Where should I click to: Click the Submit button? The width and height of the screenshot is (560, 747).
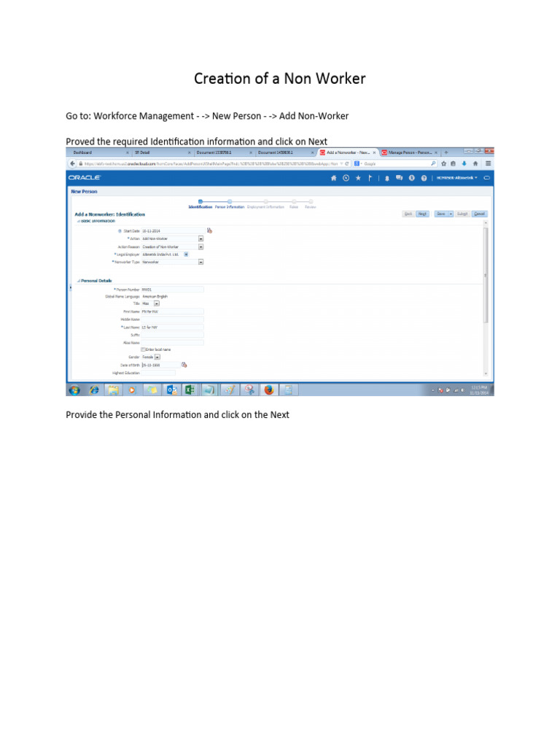click(x=462, y=214)
